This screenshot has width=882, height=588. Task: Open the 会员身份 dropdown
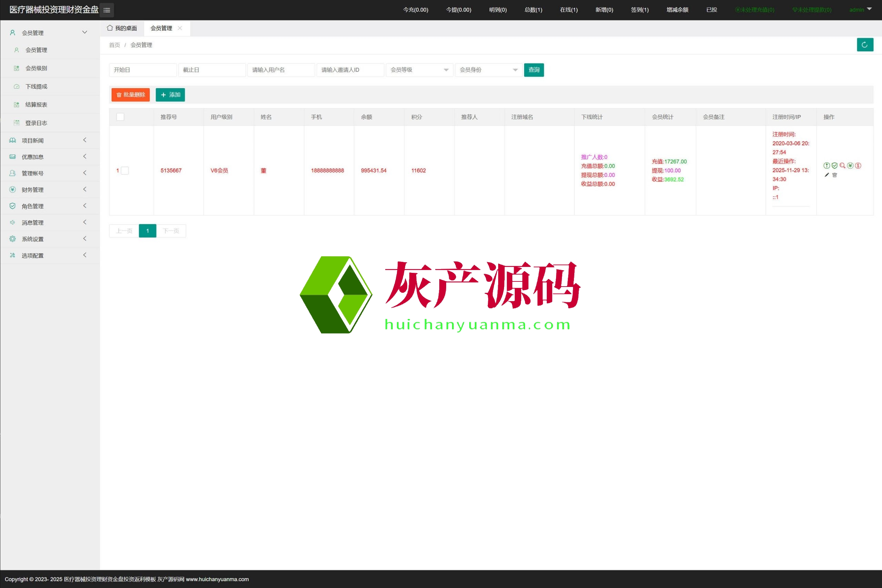coord(488,70)
